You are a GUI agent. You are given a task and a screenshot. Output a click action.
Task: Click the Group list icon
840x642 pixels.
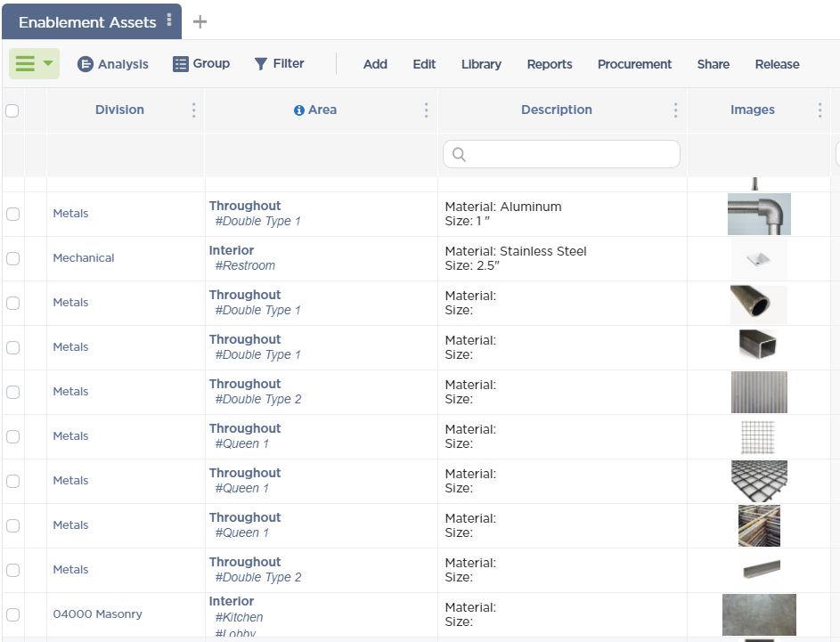[x=181, y=64]
